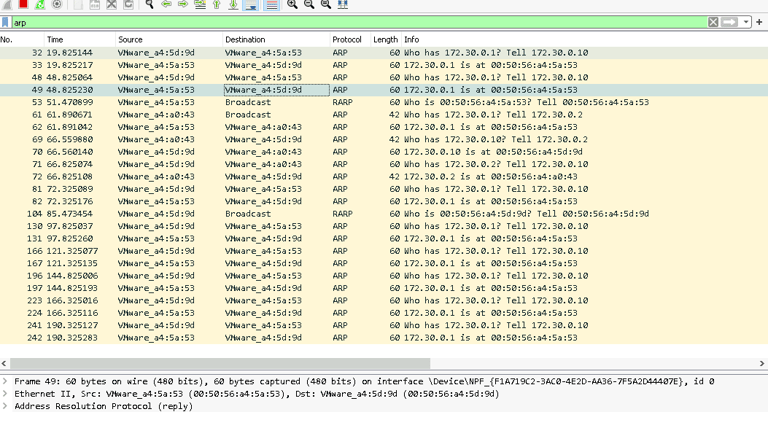Reload the capture file from the toolbar
This screenshot has width=768, height=423.
(x=128, y=4)
